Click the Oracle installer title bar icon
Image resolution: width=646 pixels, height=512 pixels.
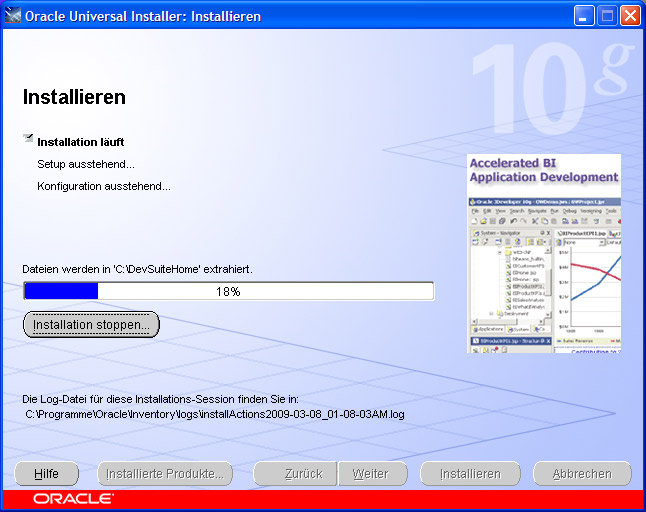tap(12, 16)
